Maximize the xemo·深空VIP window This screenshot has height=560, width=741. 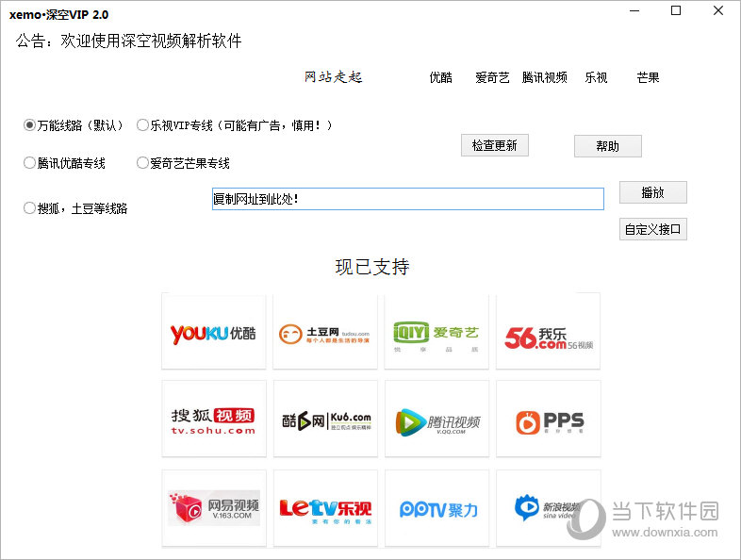tap(676, 10)
